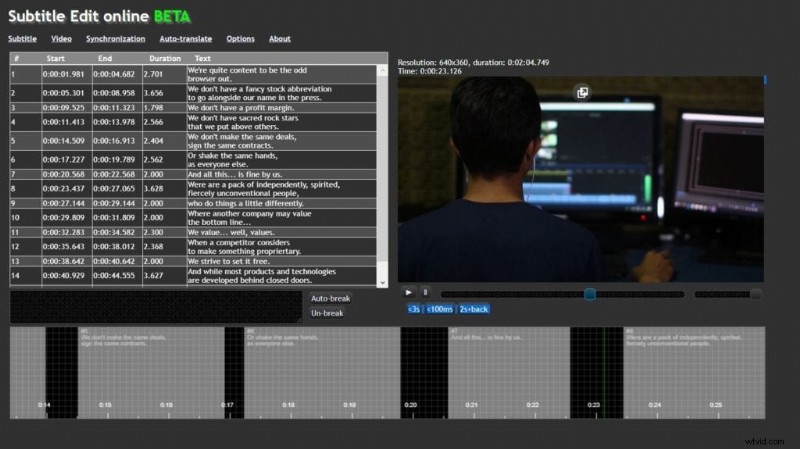Select row 6 'Or shake the same hands'
The height and width of the screenshot is (449, 800).
(x=193, y=160)
